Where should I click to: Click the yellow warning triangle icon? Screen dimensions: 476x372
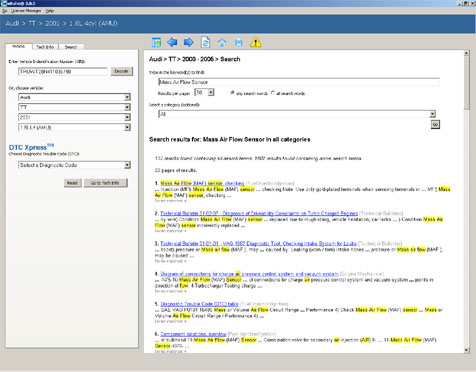pos(256,42)
